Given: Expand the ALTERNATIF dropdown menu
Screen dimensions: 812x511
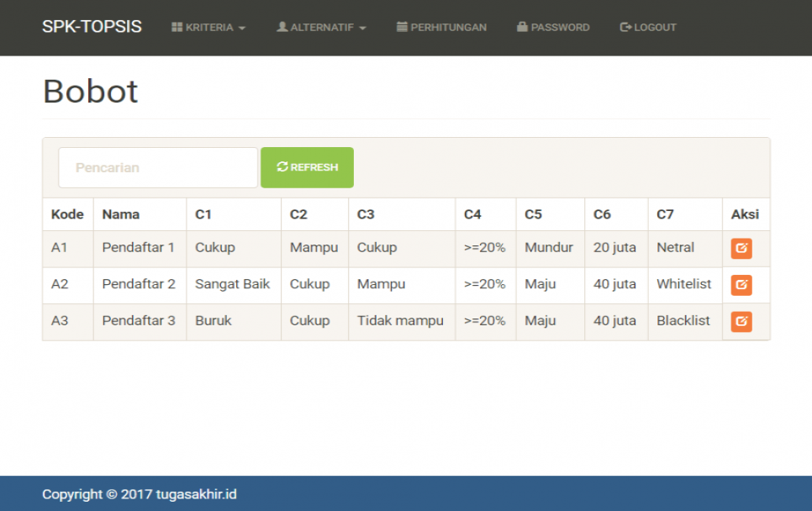Looking at the screenshot, I should (320, 26).
